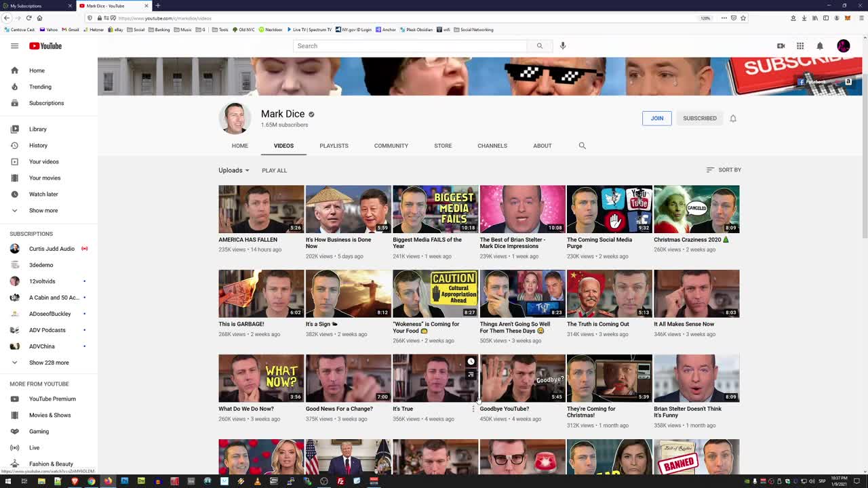The height and width of the screenshot is (488, 868).
Task: Expand Show 228 more subscriptions
Action: 49,363
